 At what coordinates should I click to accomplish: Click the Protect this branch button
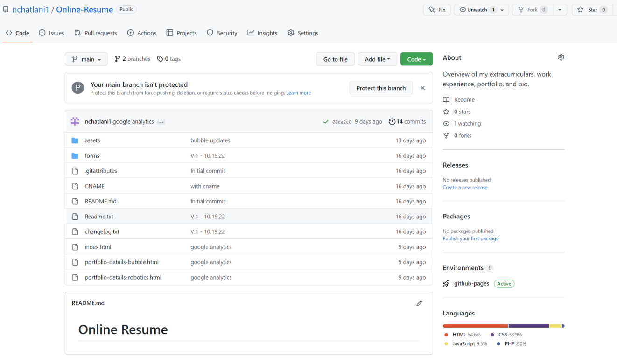pyautogui.click(x=381, y=88)
